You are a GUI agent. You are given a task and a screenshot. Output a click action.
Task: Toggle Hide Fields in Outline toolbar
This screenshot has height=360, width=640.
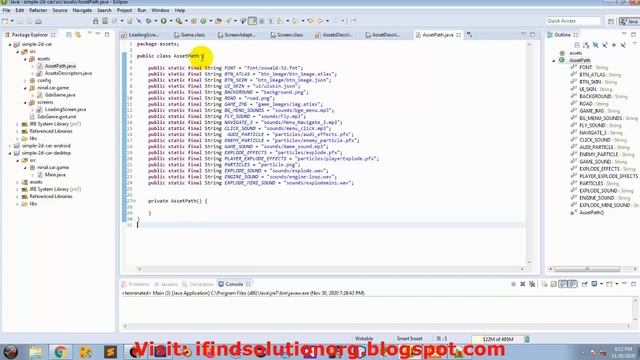click(596, 45)
